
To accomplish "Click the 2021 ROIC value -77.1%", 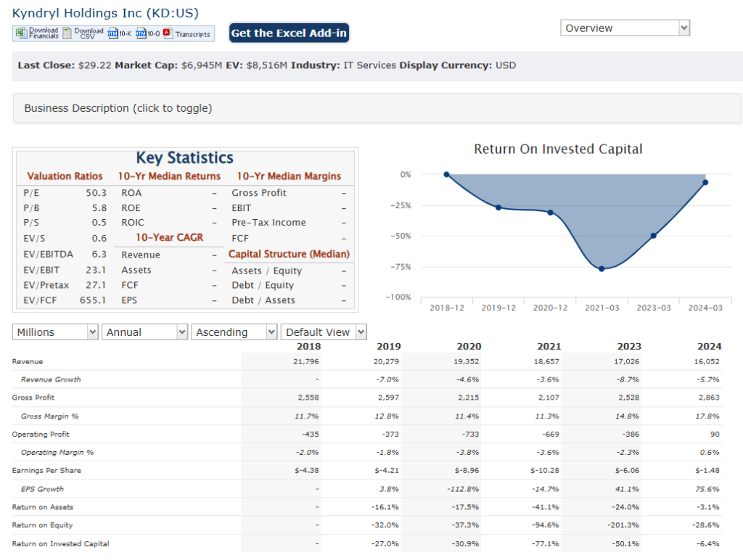I will [x=546, y=544].
